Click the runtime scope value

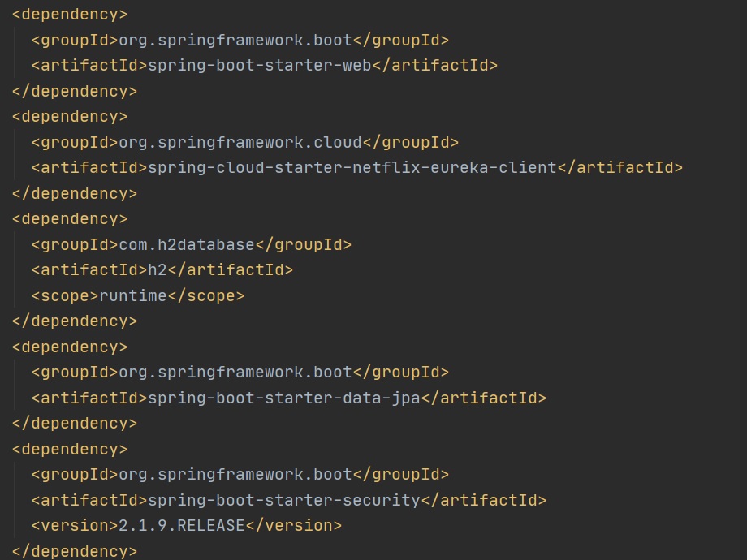[x=133, y=295]
